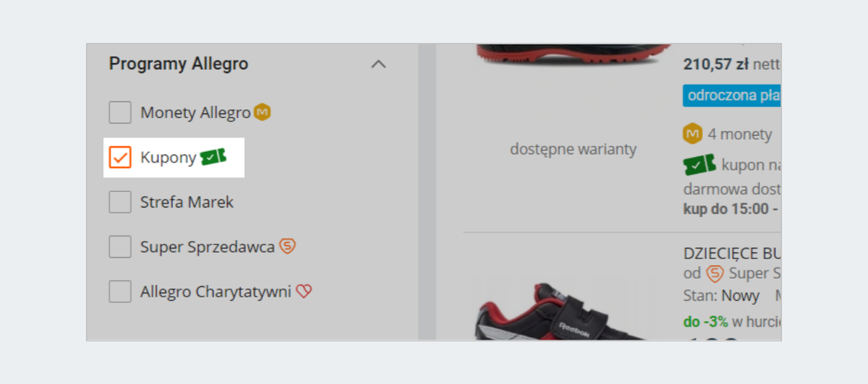The height and width of the screenshot is (384, 868).
Task: Click the Allegro Charytatywni heart icon
Action: [304, 291]
